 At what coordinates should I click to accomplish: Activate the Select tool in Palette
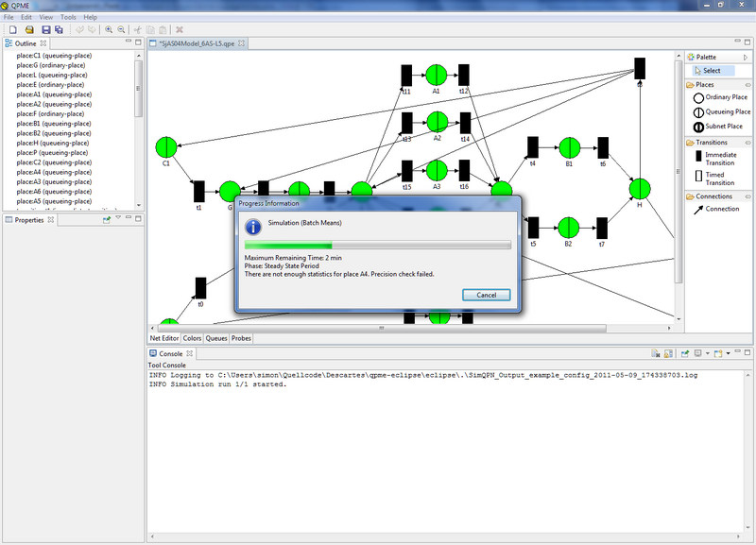pyautogui.click(x=711, y=71)
